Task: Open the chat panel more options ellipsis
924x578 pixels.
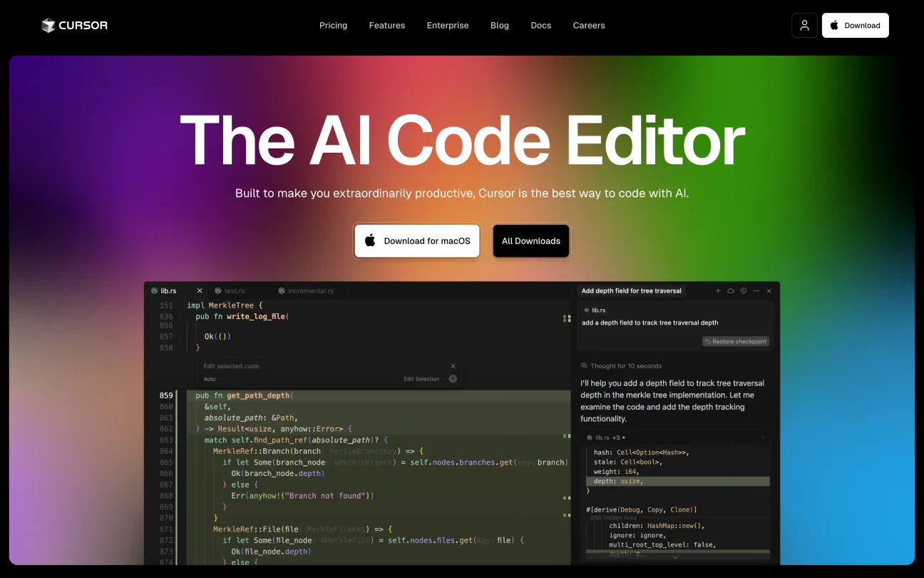Action: tap(756, 291)
